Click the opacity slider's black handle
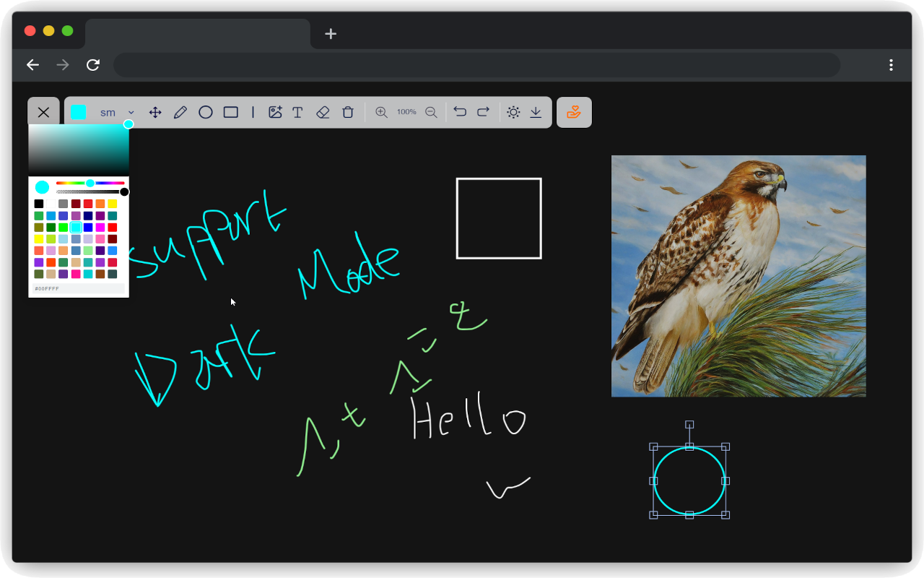The image size is (924, 578). (124, 191)
